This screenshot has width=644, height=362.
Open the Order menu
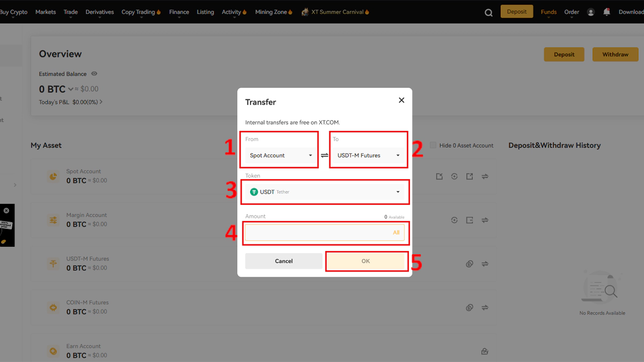[x=572, y=12]
